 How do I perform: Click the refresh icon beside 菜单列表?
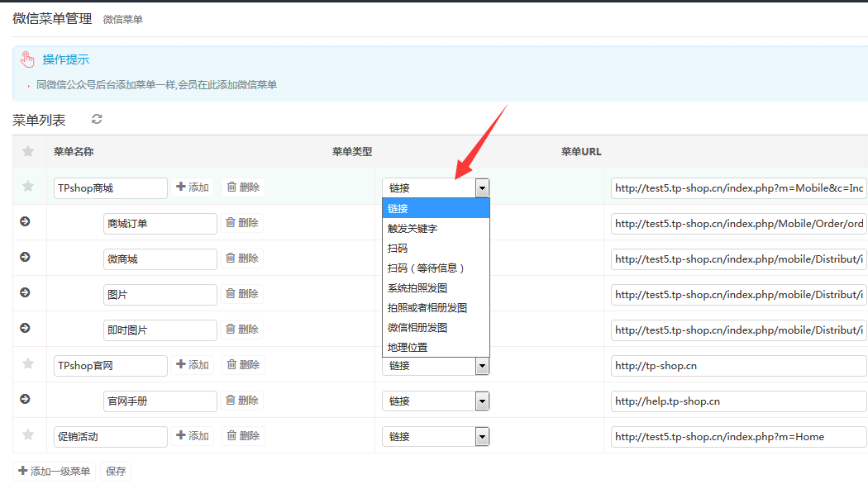[x=97, y=119]
